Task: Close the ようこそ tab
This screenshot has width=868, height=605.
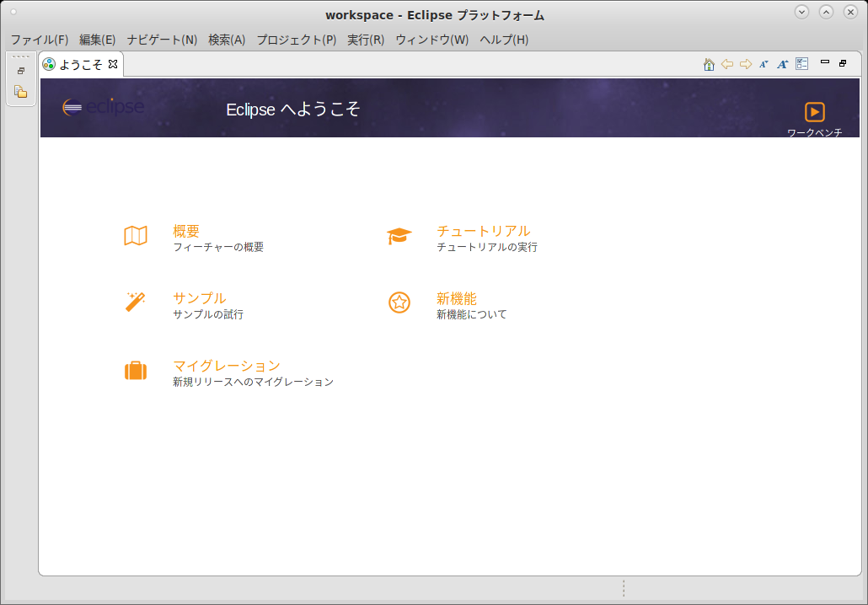Action: [113, 64]
